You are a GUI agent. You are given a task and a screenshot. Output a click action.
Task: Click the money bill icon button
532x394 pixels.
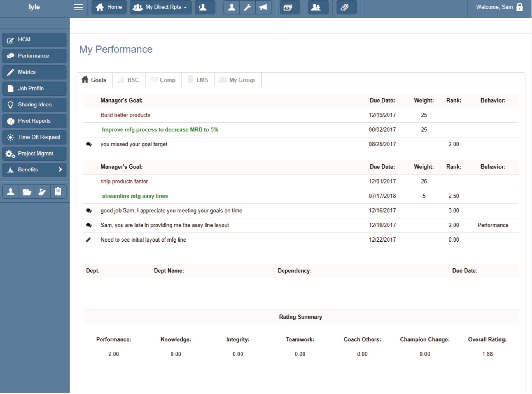[x=290, y=7]
